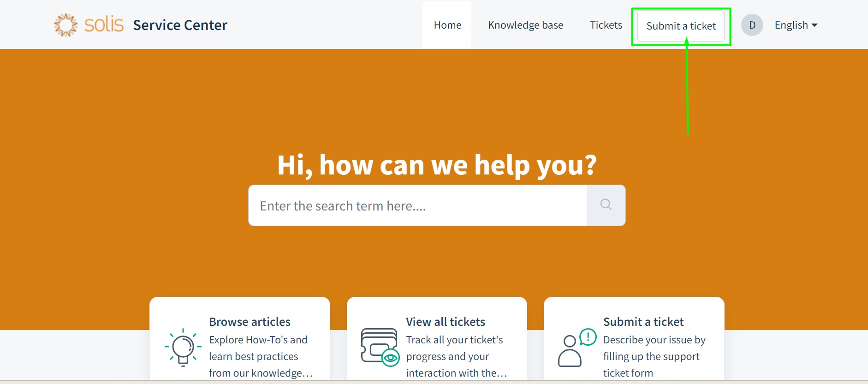
Task: Click the Browse articles description text
Action: click(x=261, y=356)
